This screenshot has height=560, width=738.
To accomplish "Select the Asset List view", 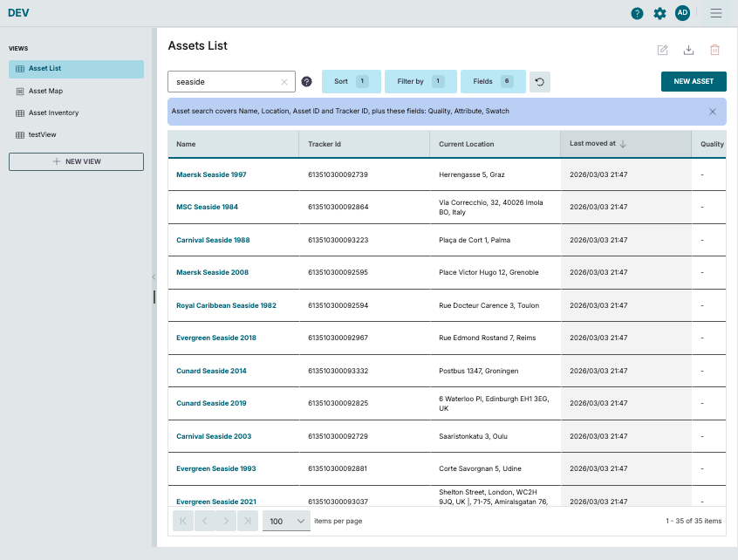I will tap(76, 69).
